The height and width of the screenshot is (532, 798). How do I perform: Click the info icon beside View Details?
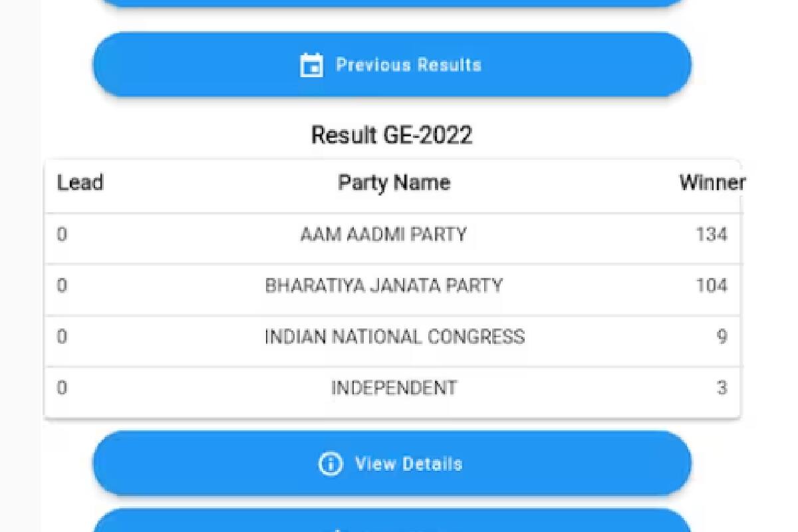pos(331,464)
